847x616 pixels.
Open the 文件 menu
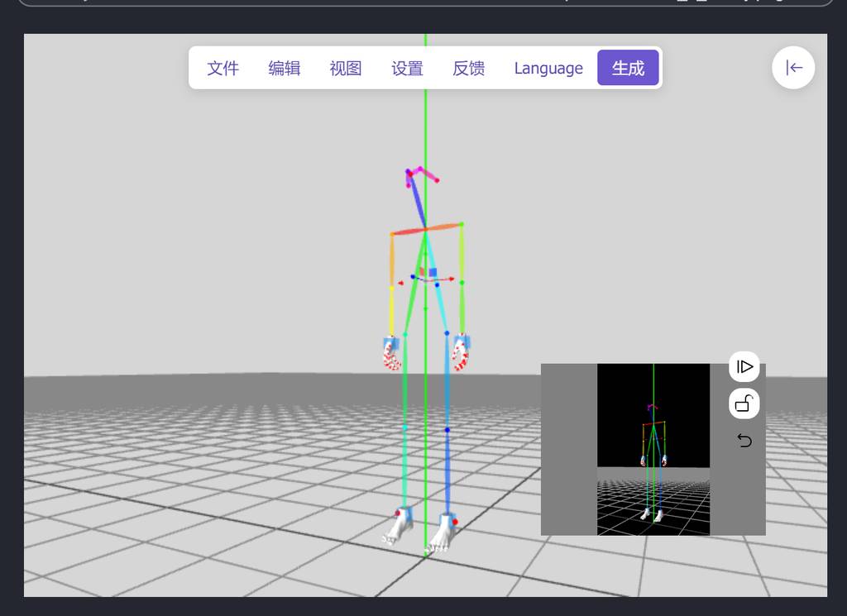click(x=223, y=68)
